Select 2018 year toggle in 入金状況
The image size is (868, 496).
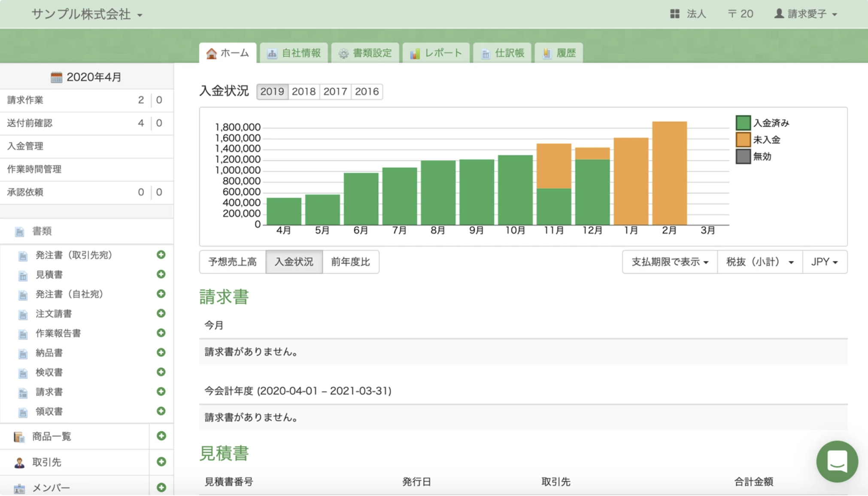pyautogui.click(x=303, y=91)
